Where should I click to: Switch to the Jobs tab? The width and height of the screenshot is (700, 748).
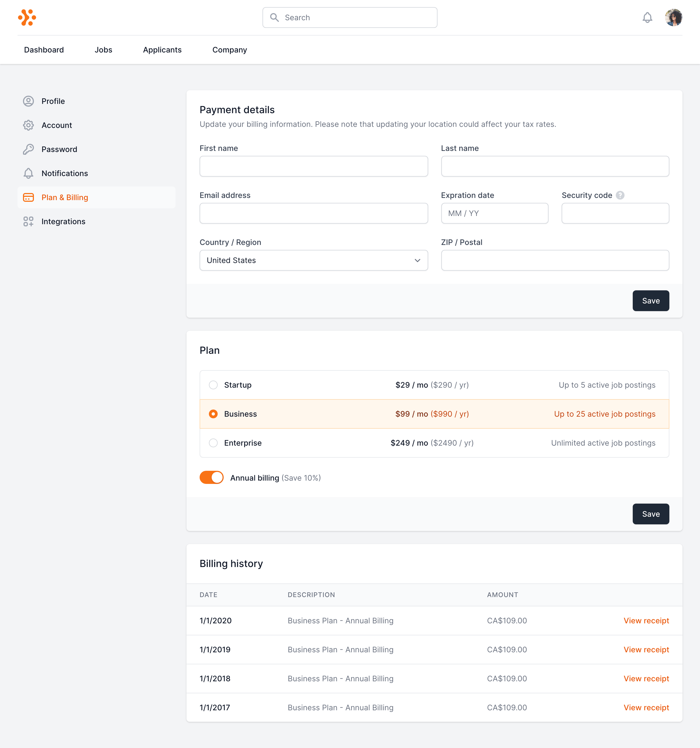(x=103, y=50)
